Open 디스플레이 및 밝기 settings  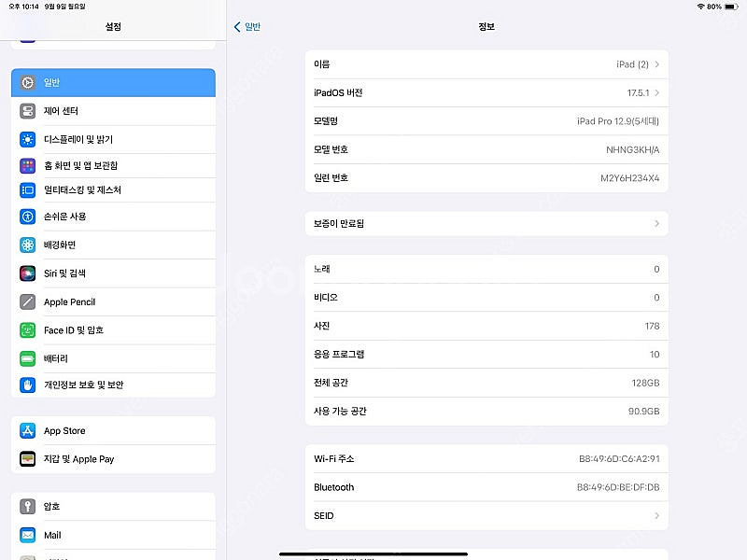[x=113, y=139]
